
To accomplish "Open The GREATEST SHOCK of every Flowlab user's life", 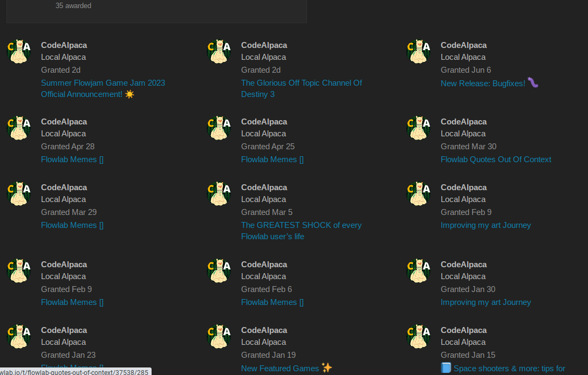I will tap(301, 231).
